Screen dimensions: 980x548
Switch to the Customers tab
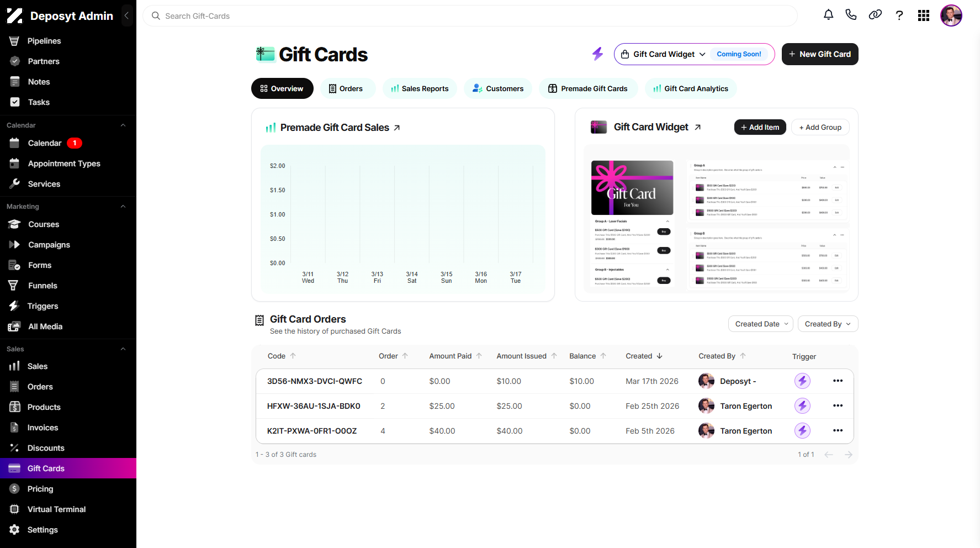pos(498,88)
